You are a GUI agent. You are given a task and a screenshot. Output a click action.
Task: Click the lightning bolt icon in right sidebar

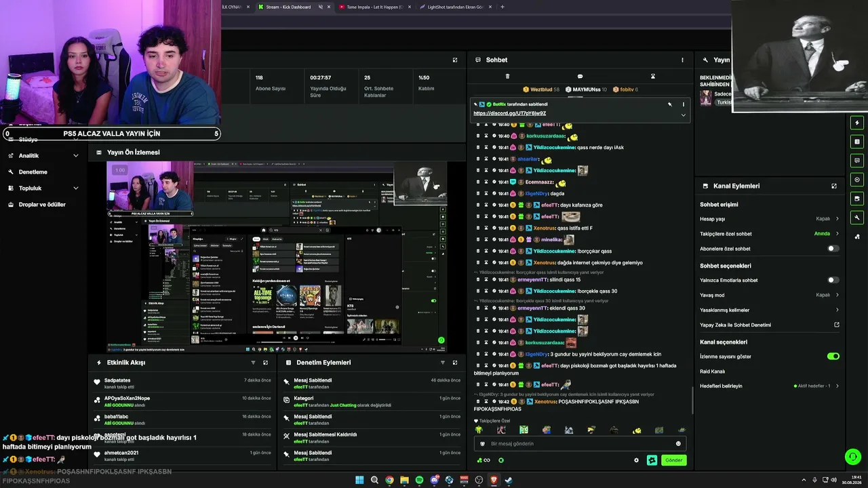click(858, 123)
